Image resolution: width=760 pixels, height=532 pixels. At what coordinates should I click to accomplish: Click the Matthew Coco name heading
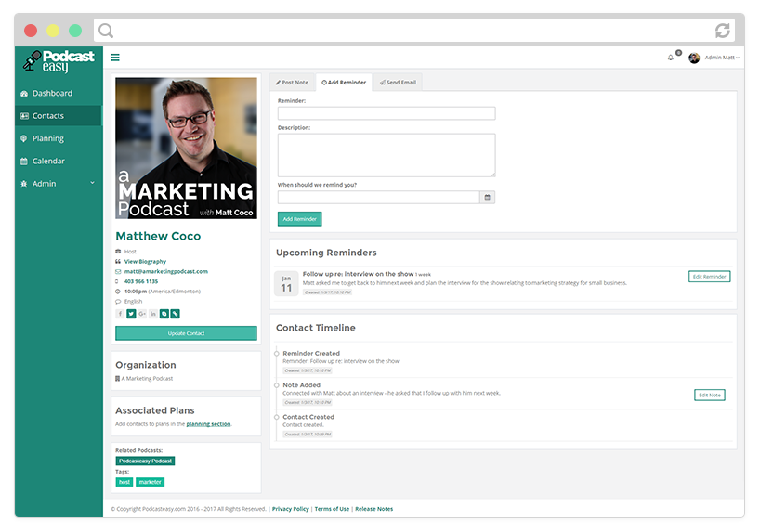158,236
